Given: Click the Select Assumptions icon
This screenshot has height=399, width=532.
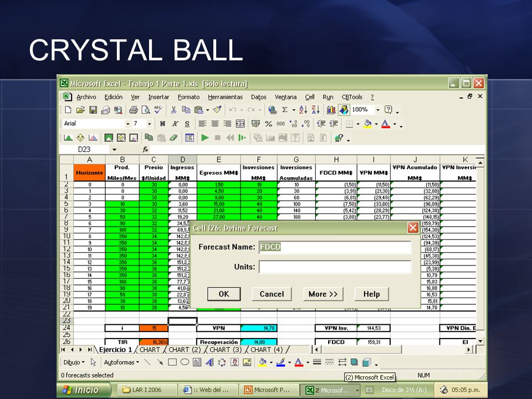Looking at the screenshot, I should (109, 138).
